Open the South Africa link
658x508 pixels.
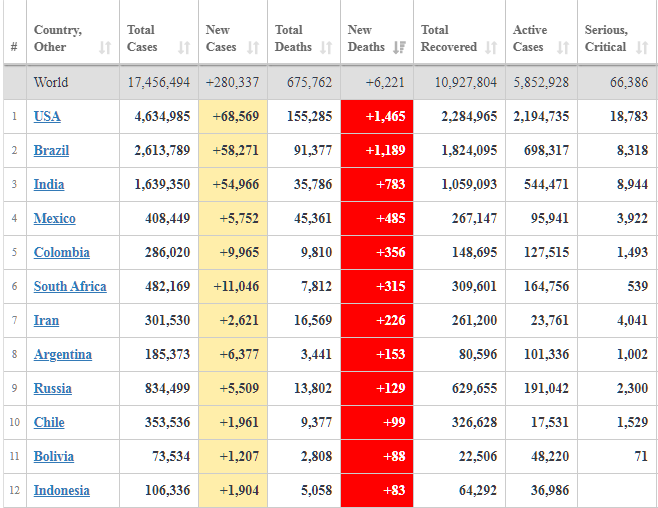click(x=70, y=287)
